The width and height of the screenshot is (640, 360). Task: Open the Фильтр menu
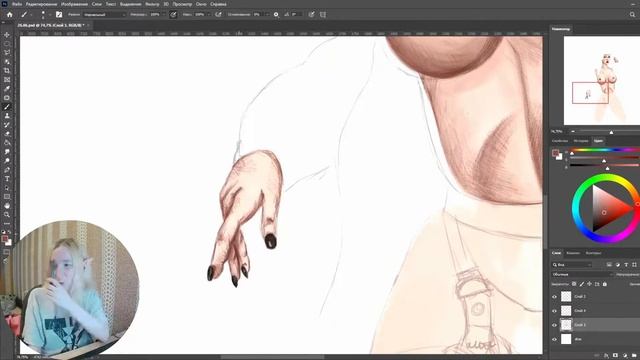tap(152, 4)
